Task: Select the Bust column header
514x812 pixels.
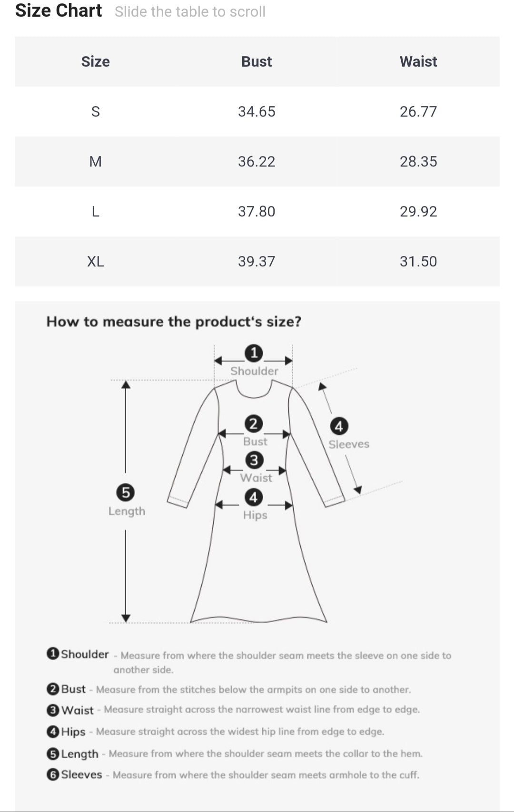Action: (257, 62)
